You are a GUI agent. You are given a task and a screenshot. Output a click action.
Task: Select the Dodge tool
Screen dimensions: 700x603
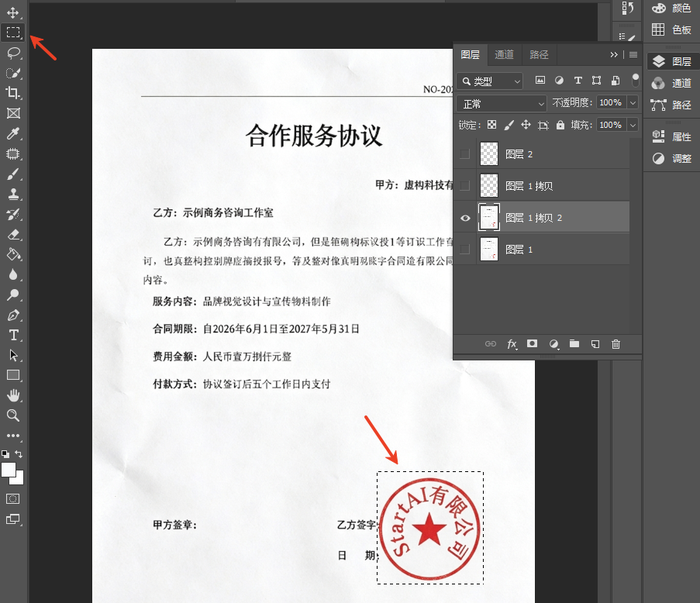point(13,295)
